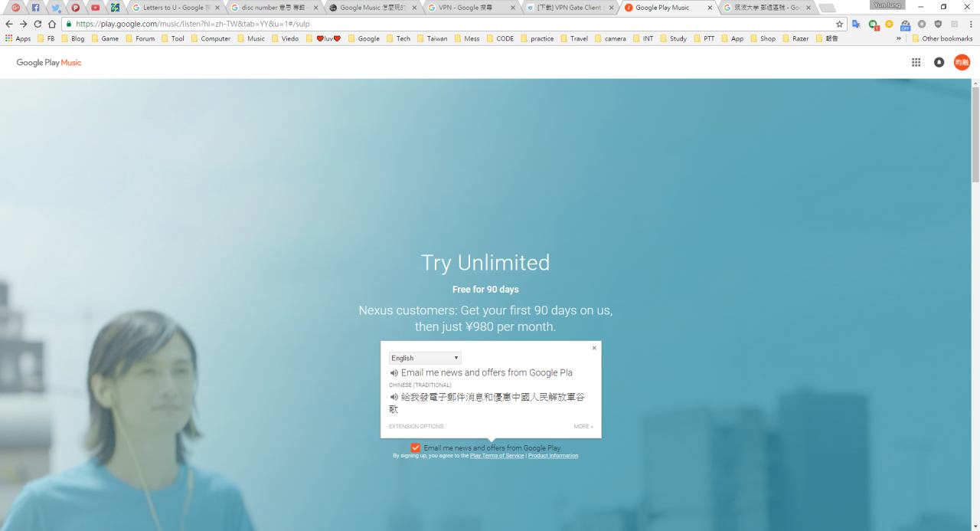Play English pronunciation speaker icon

point(394,372)
